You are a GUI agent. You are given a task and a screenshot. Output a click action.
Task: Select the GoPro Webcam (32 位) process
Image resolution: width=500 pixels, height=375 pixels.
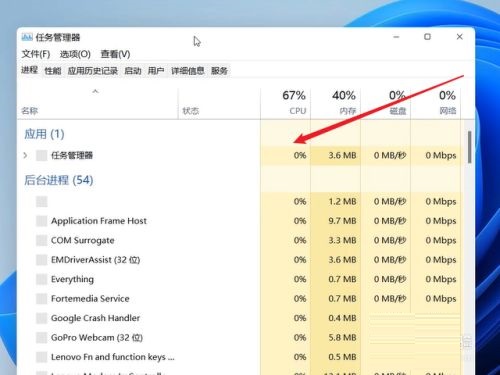click(x=240, y=338)
